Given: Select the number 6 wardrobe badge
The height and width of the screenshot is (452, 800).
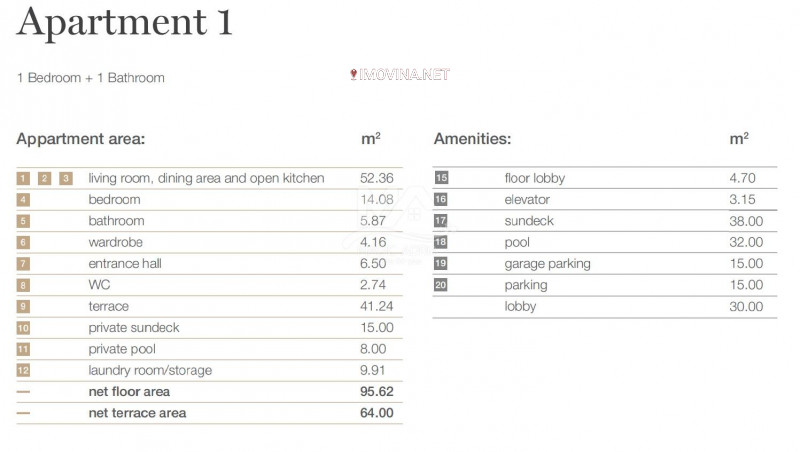Looking at the screenshot, I should coord(23,243).
